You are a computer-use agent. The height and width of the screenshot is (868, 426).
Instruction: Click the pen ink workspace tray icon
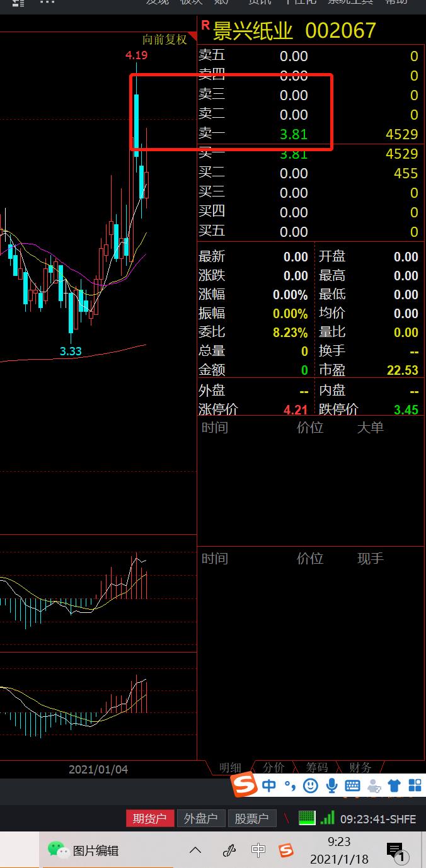click(229, 850)
